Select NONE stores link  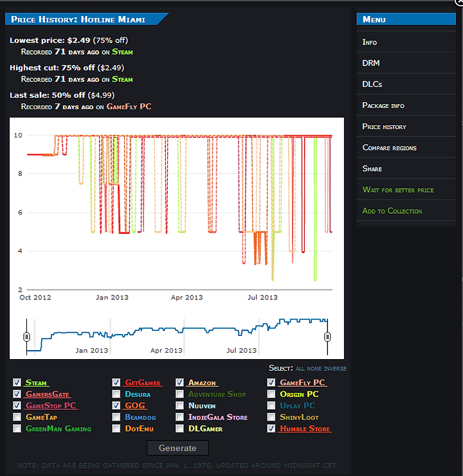click(314, 369)
